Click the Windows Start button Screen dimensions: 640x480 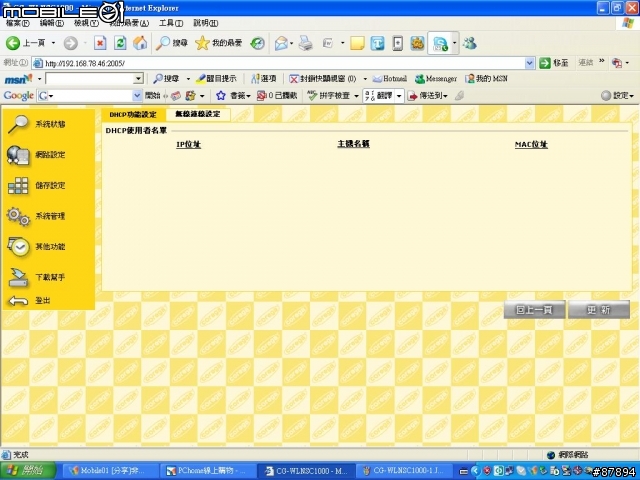pyautogui.click(x=28, y=471)
